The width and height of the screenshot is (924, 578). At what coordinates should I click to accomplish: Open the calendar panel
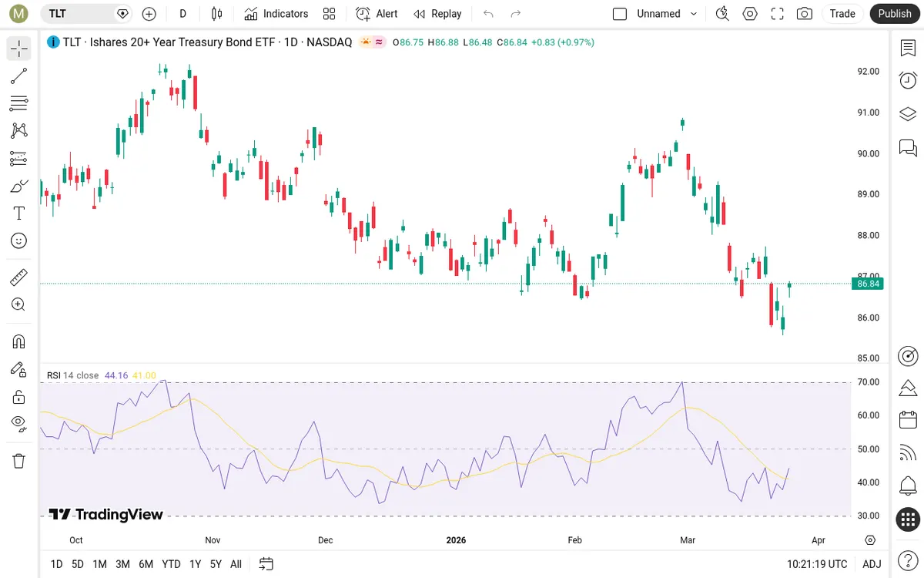(908, 420)
